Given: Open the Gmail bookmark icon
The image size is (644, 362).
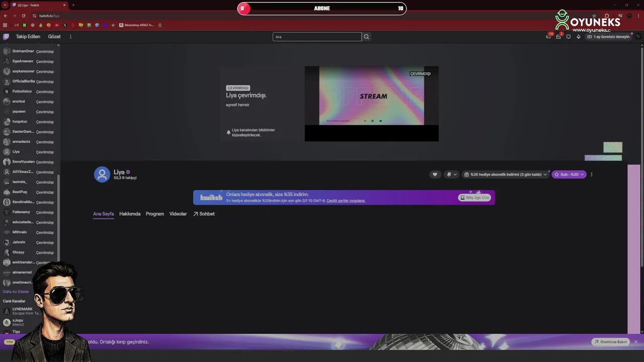Looking at the screenshot, I should click(16, 25).
